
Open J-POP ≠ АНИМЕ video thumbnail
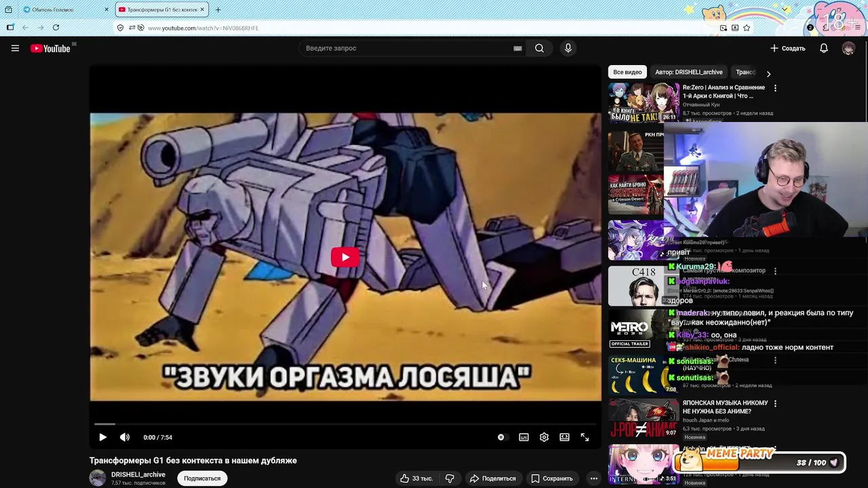tap(644, 418)
